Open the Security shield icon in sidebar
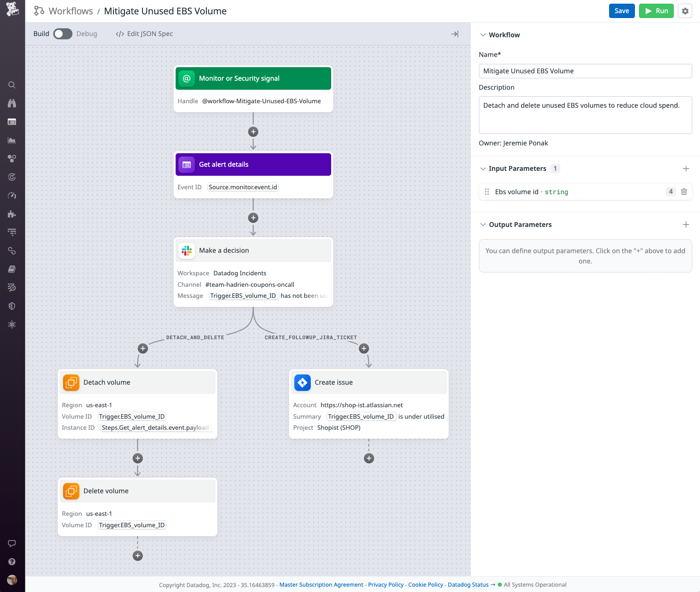700x592 pixels. click(x=12, y=306)
